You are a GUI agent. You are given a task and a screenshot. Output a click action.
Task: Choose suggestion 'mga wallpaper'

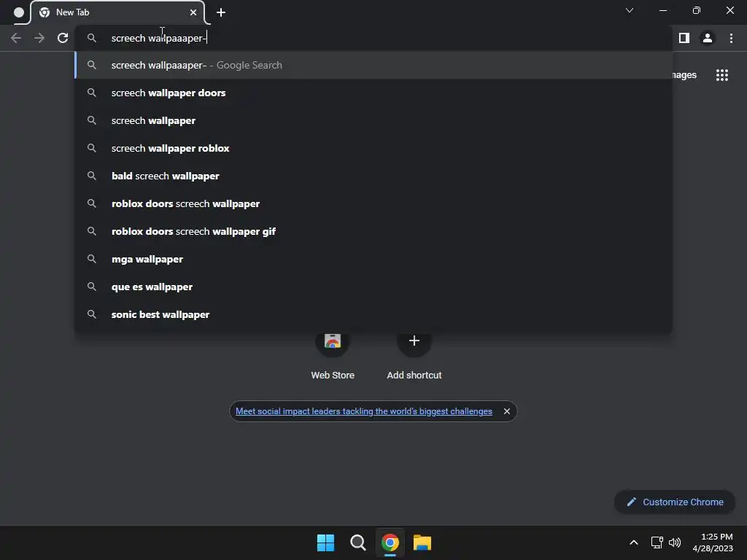click(x=373, y=259)
